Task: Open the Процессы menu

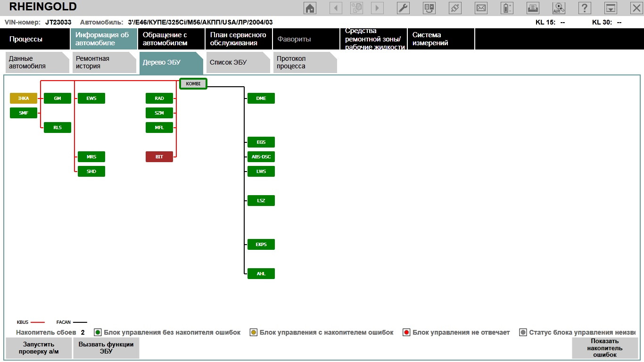Action: click(x=35, y=39)
